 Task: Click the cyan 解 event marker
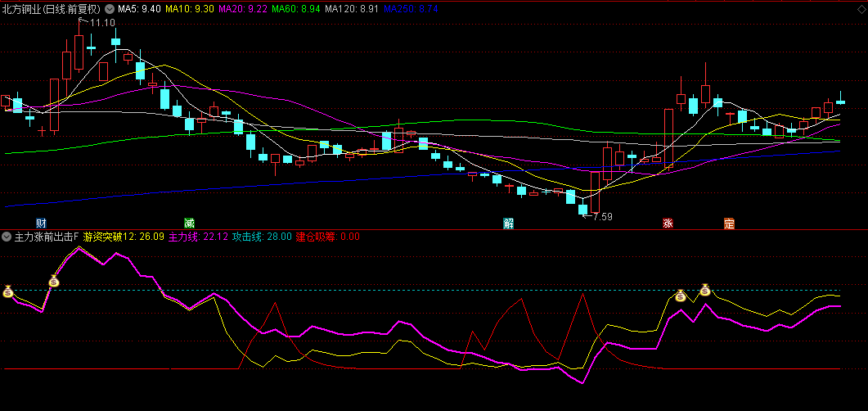pos(508,223)
